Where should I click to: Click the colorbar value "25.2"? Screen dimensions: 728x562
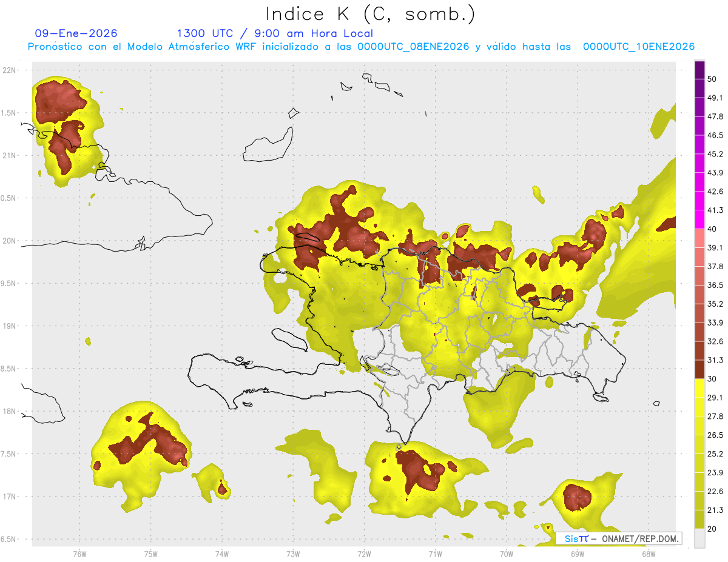715,454
